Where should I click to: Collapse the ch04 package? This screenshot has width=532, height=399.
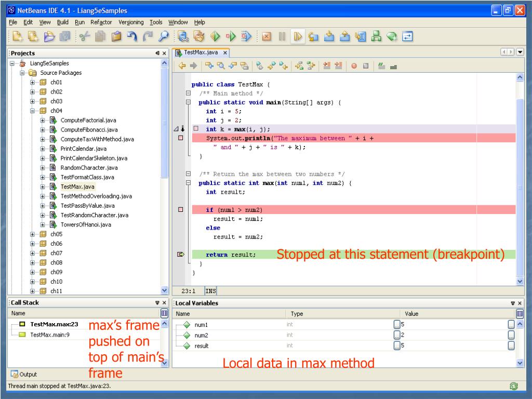click(32, 111)
